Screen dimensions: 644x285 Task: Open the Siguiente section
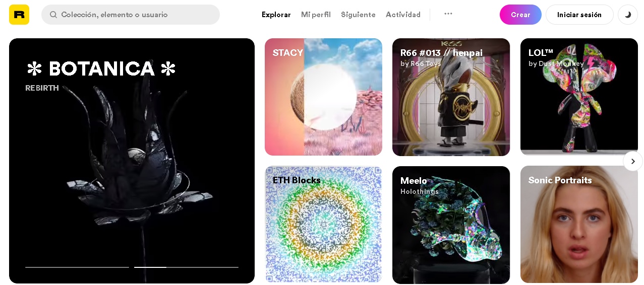pos(358,15)
